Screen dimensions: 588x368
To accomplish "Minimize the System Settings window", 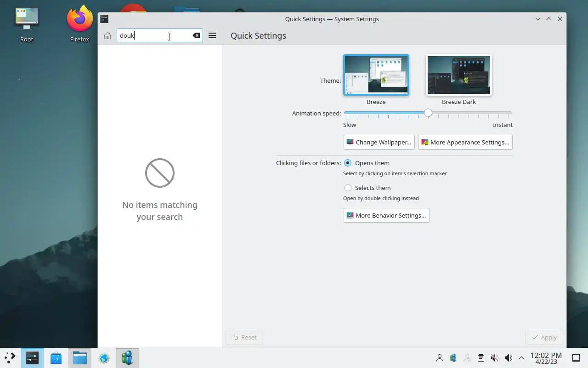I will (538, 19).
